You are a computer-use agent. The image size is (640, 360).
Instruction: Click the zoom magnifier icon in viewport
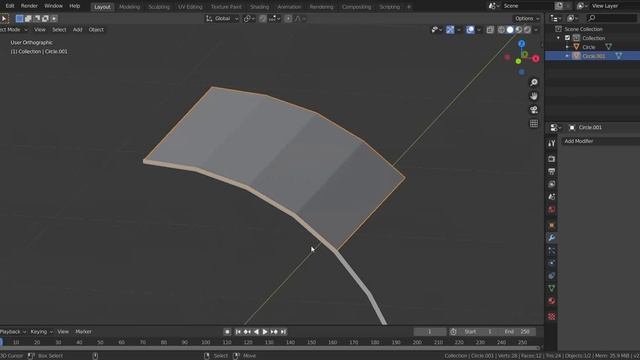tap(534, 82)
